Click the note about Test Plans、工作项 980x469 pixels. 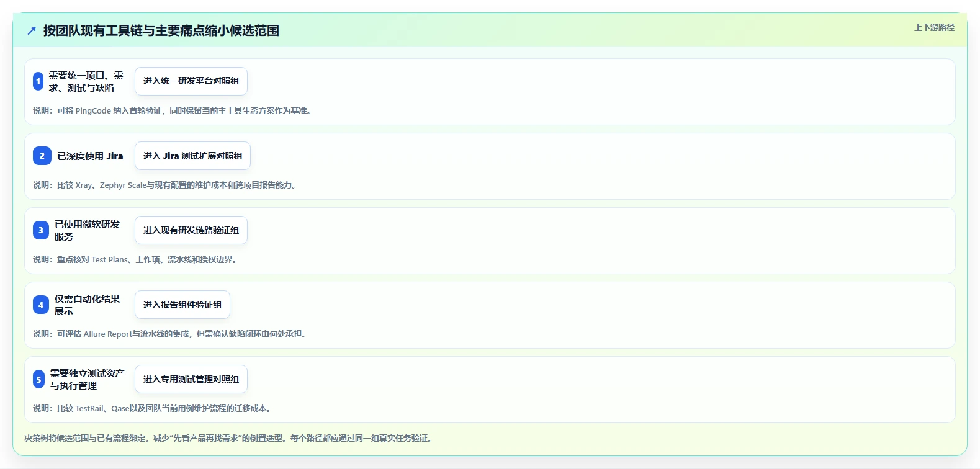click(137, 259)
